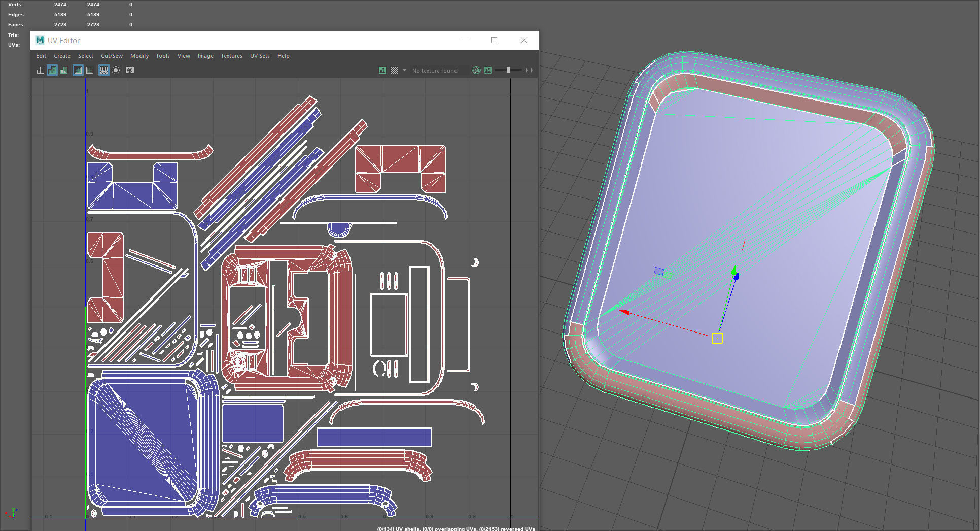Click the 'Verts:' heads-up label
The image size is (980, 531).
[15, 5]
